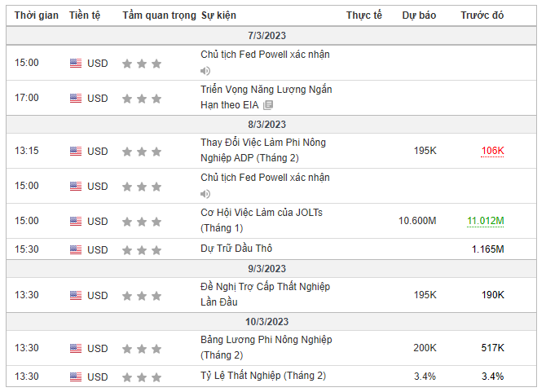Click the speaker icon under 7/3 Powell event

205,71
